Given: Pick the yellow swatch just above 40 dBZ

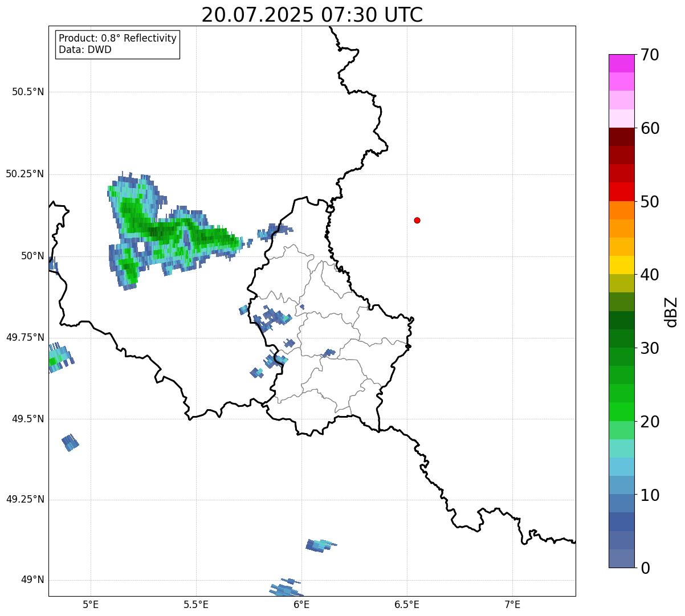Looking at the screenshot, I should 621,265.
